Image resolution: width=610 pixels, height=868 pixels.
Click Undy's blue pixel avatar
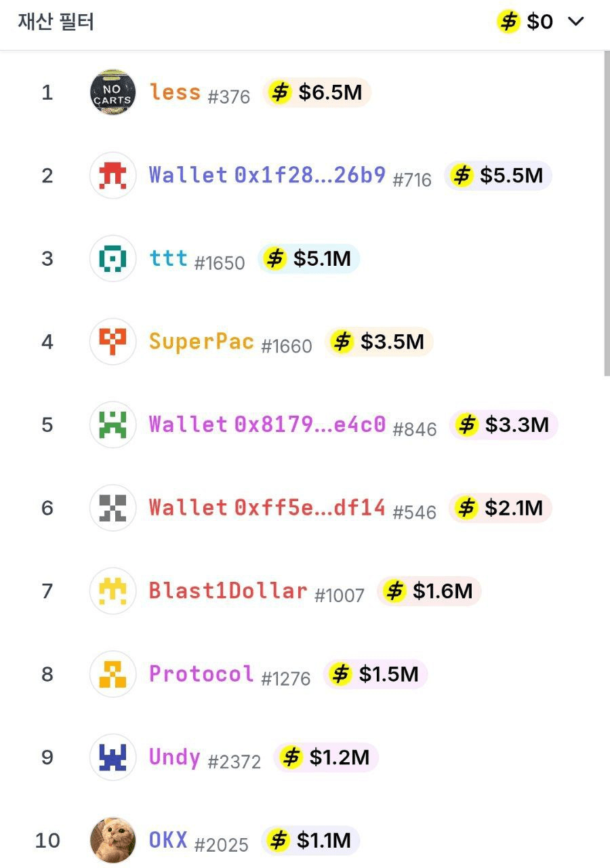pyautogui.click(x=113, y=757)
